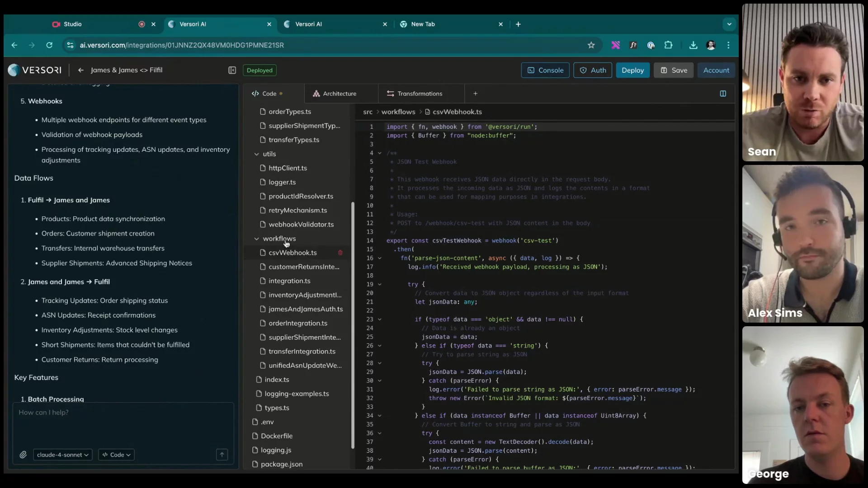Open the .env file
This screenshot has height=488, width=868.
click(267, 422)
